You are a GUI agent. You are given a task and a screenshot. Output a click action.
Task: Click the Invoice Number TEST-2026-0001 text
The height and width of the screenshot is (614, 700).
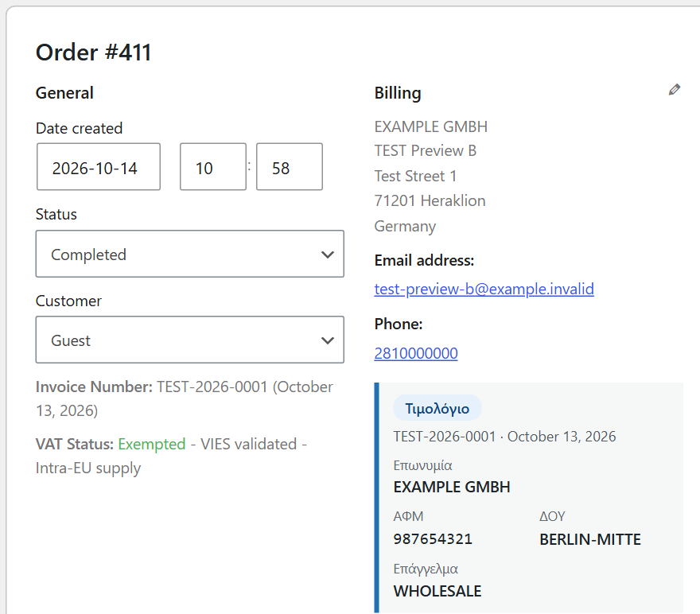pos(185,398)
